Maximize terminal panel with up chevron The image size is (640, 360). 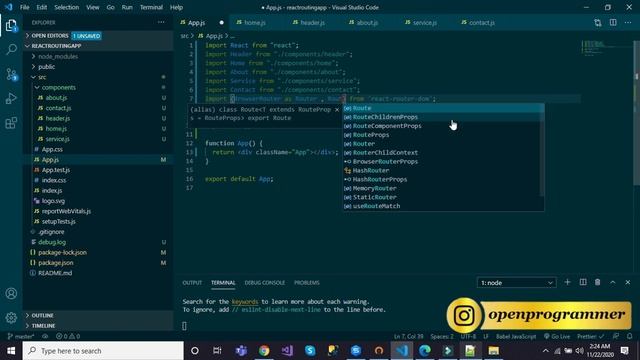pyautogui.click(x=613, y=282)
